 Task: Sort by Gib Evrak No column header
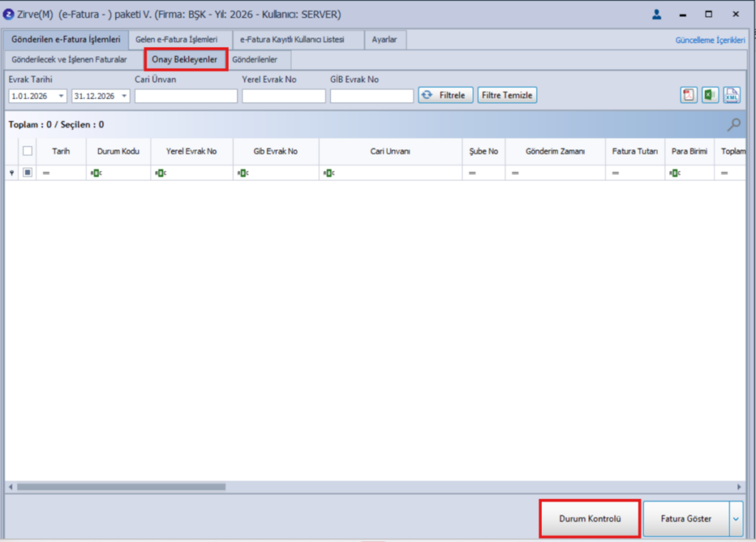click(276, 151)
